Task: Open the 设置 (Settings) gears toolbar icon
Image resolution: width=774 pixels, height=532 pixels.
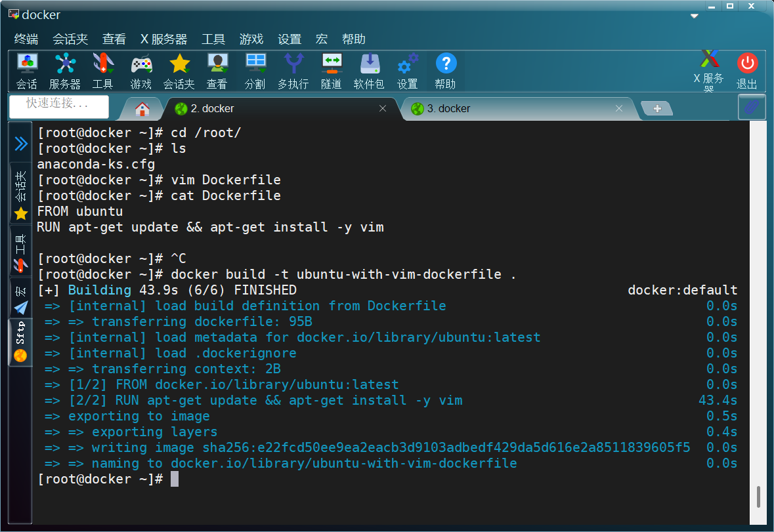Action: (x=408, y=71)
